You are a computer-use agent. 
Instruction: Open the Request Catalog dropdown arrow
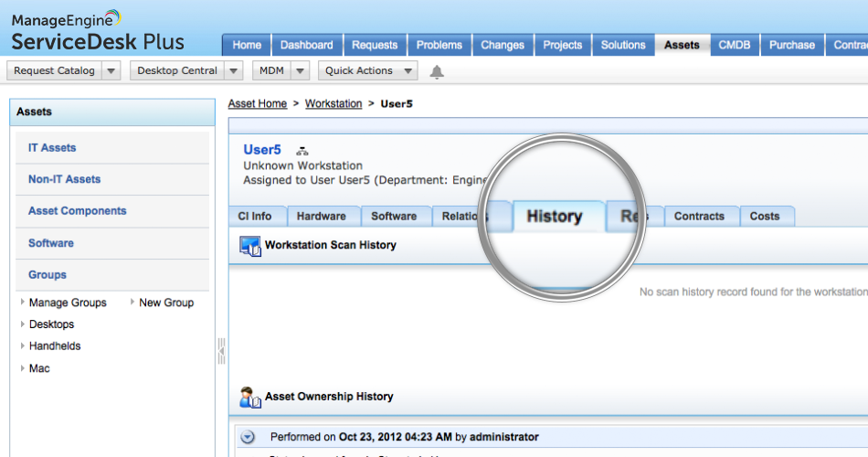[x=111, y=71]
